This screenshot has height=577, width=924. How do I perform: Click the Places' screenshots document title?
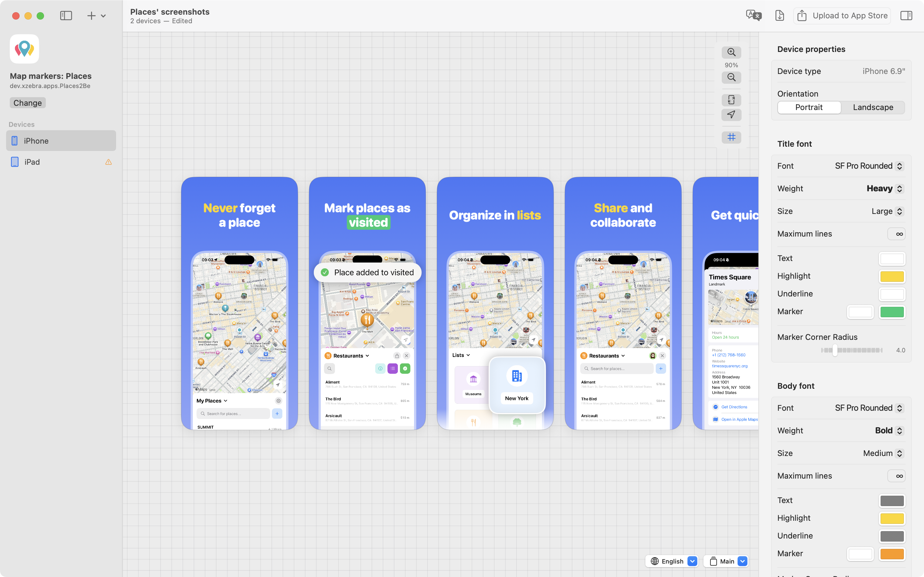coord(170,12)
